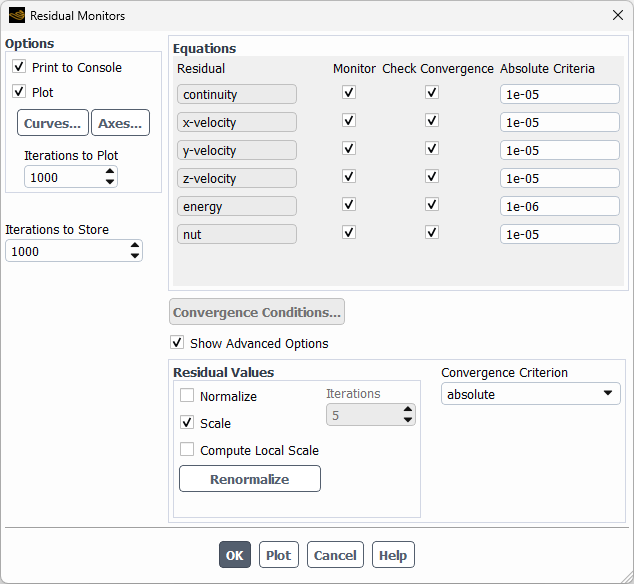
Task: Toggle Check Convergence for continuity
Action: pyautogui.click(x=432, y=92)
